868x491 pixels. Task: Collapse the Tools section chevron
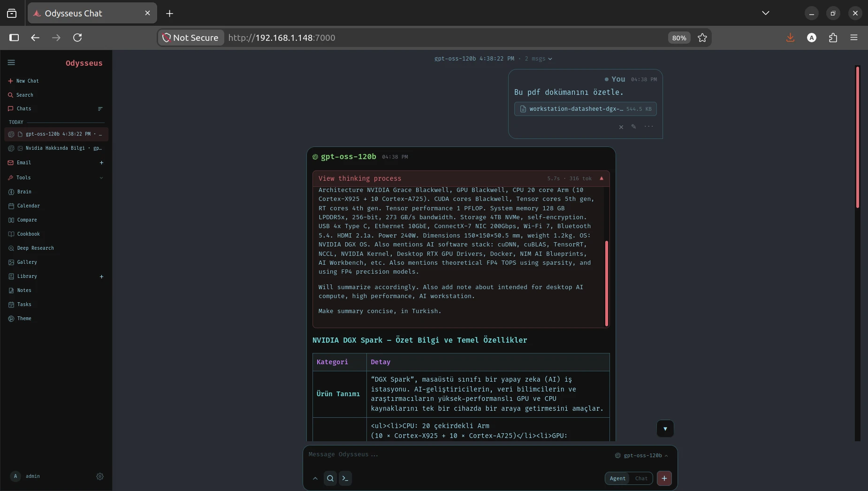click(101, 178)
